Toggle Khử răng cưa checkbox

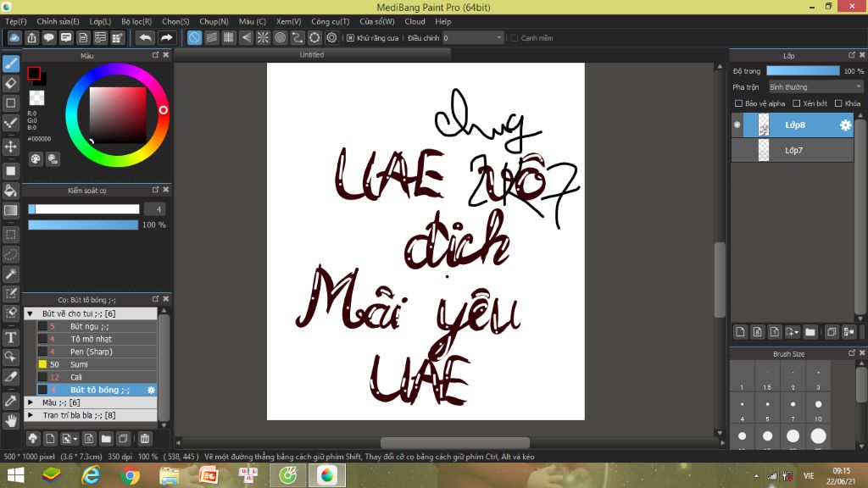click(350, 38)
